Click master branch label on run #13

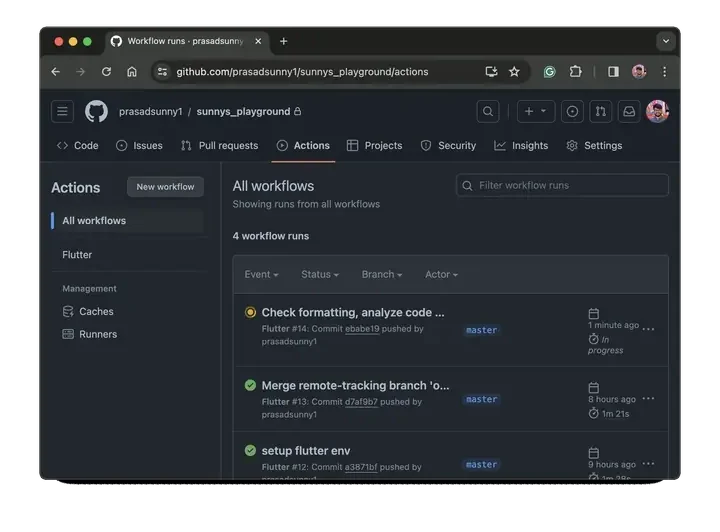point(481,399)
